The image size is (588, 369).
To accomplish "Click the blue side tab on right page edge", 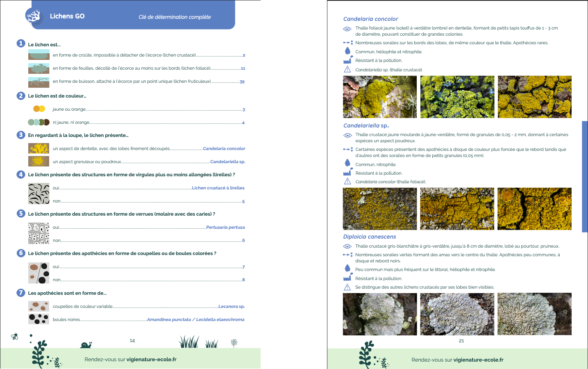I will (x=585, y=177).
